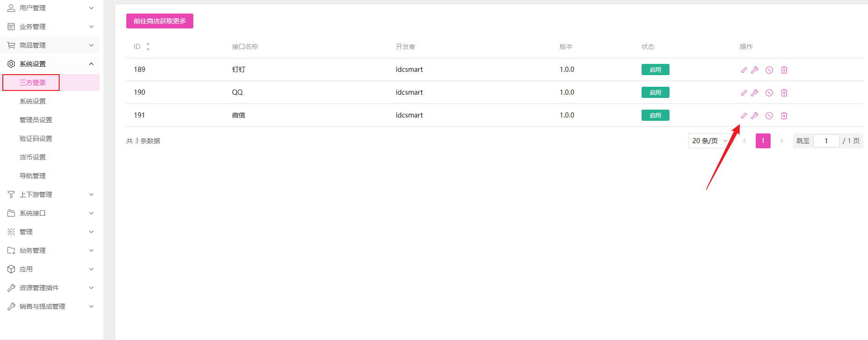This screenshot has width=868, height=340.
Task: Sort the table by ID column
Action: [x=148, y=47]
